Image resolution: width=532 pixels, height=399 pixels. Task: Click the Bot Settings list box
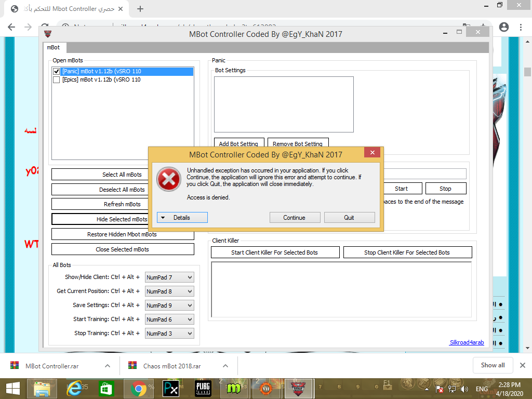click(284, 104)
